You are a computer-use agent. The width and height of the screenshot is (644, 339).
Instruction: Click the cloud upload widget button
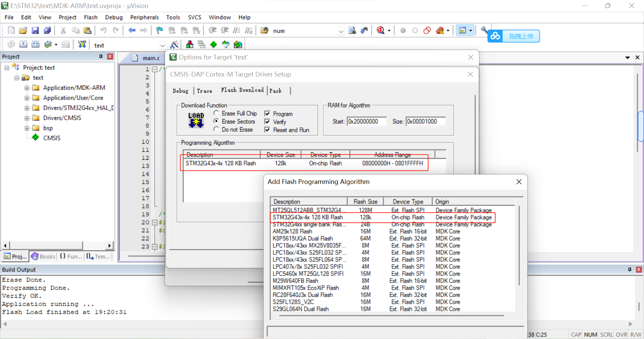click(x=514, y=36)
